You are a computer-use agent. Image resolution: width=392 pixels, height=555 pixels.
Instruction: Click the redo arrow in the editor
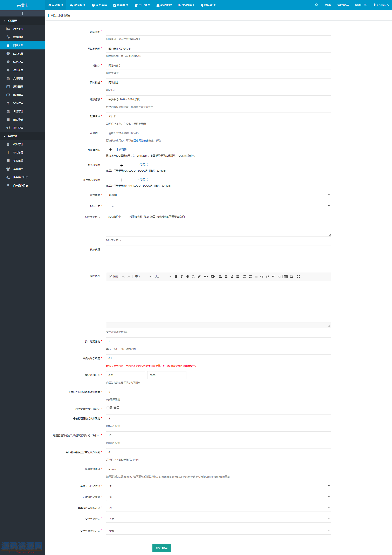pos(129,276)
